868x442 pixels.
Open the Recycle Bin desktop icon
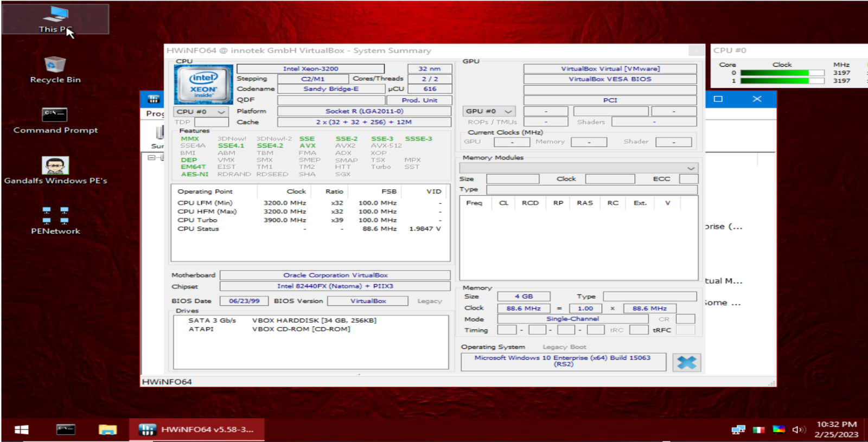(55, 71)
